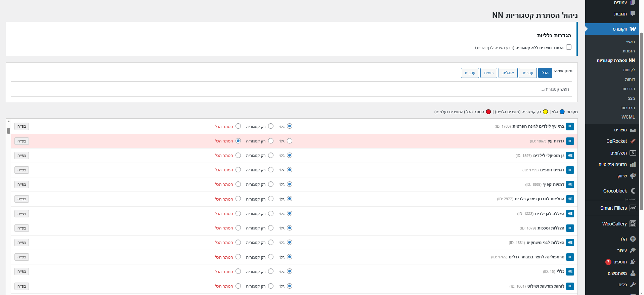
Task: Click the 'צפייה' button for ID 1799
Action: pyautogui.click(x=22, y=170)
